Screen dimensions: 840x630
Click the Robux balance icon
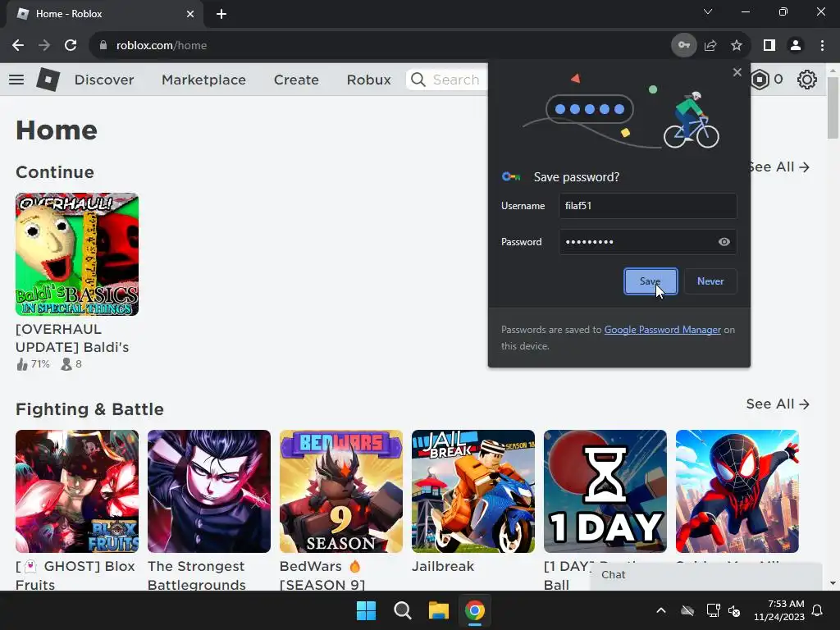point(760,80)
